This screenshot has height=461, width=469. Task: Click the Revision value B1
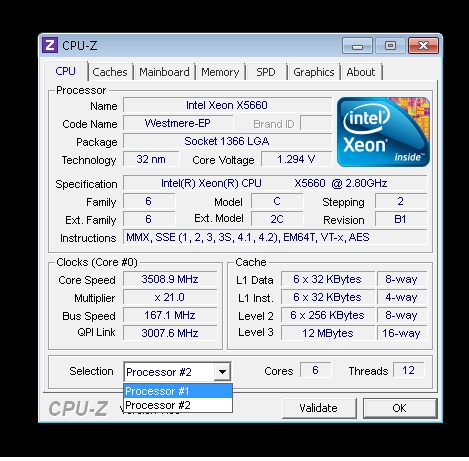click(x=401, y=219)
